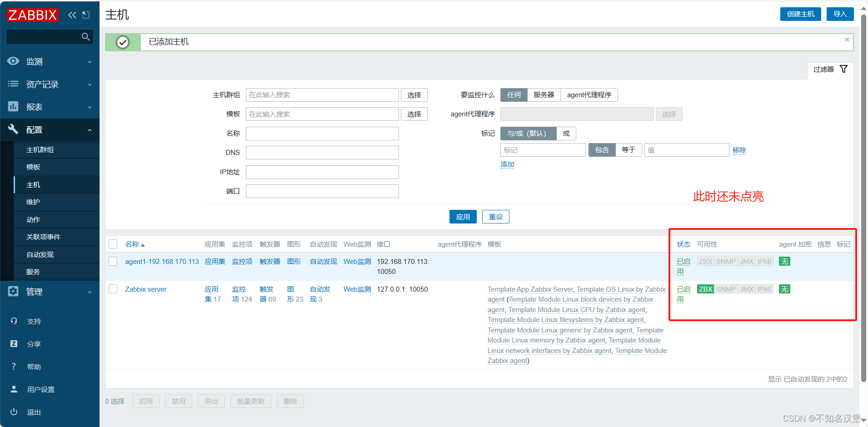Click the Z icon for 分享
868x427 pixels.
[14, 343]
